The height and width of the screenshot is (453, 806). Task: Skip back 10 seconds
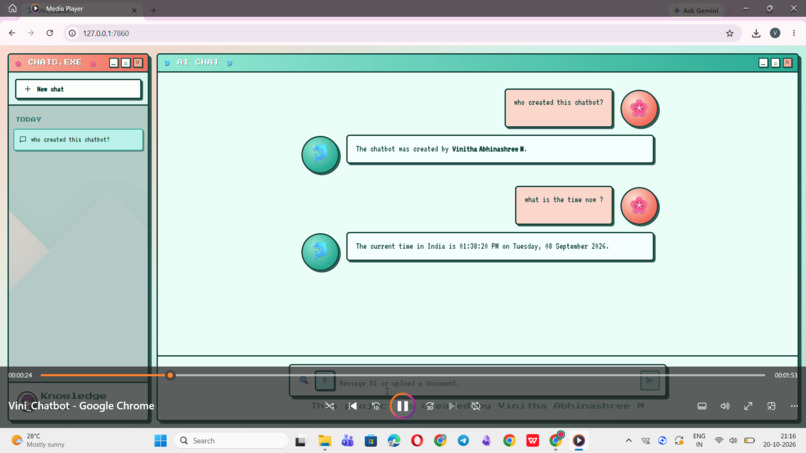[x=376, y=406]
